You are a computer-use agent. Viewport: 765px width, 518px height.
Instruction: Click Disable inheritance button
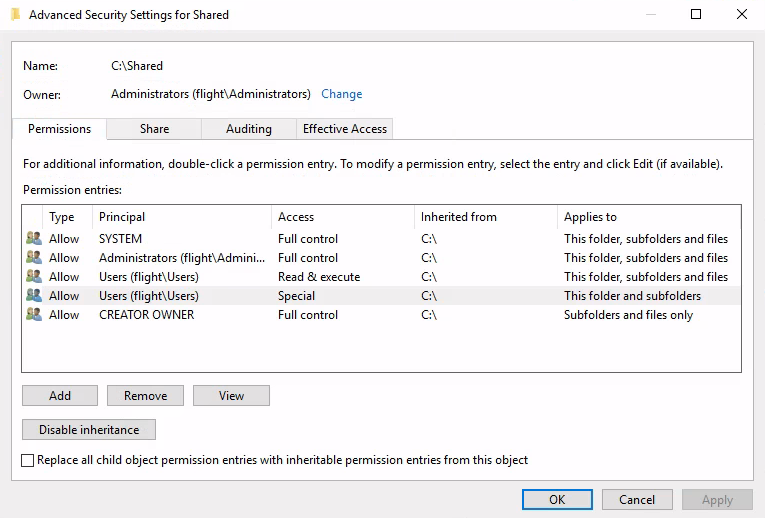[89, 430]
